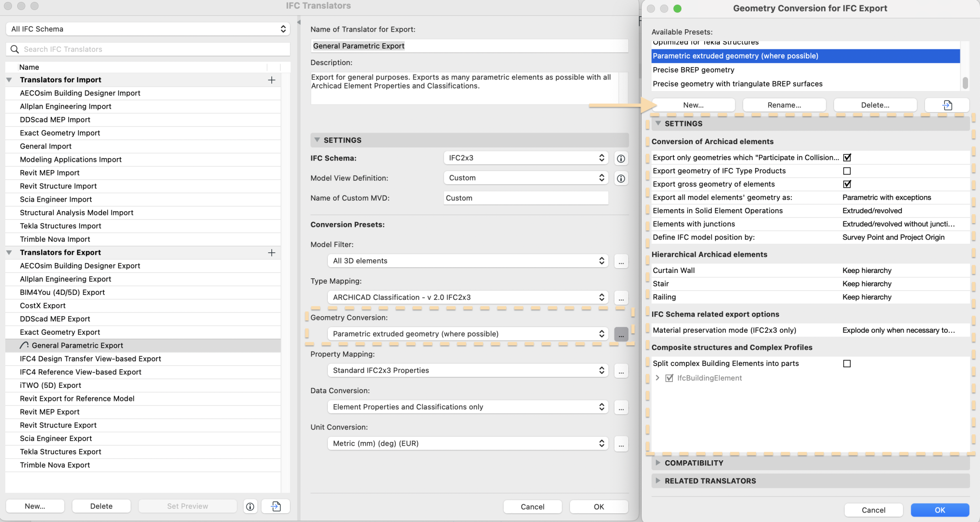Screen dimensions: 980x522
Task: Click the Rename... preset button
Action: [x=784, y=105]
